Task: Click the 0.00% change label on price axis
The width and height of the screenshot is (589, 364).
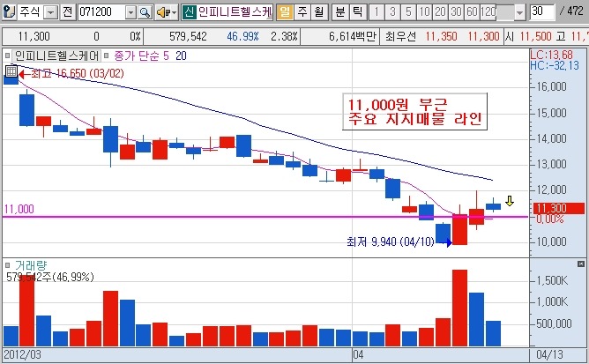Action: click(x=549, y=219)
